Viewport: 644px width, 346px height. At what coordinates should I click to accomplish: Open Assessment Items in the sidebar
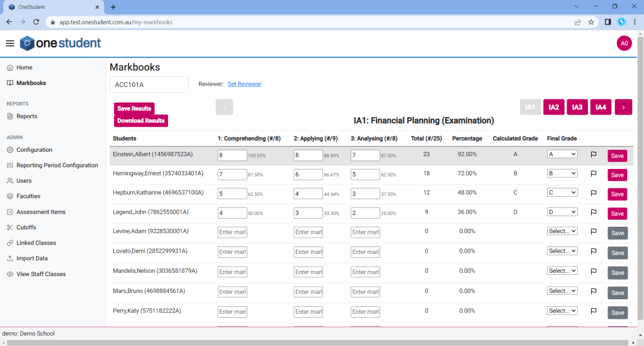point(41,212)
